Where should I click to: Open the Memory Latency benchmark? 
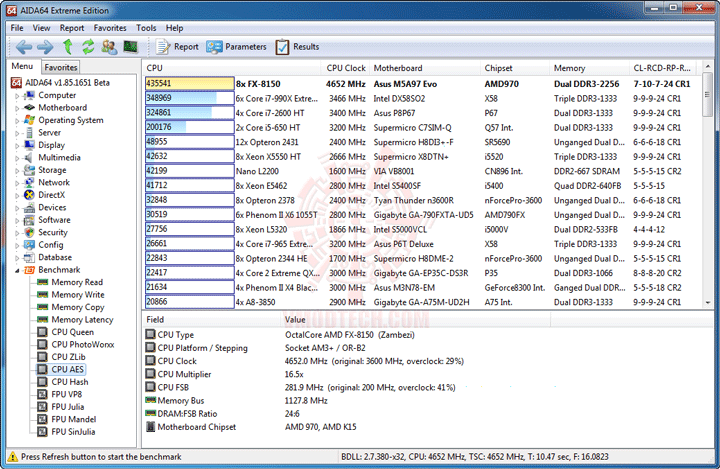82,319
